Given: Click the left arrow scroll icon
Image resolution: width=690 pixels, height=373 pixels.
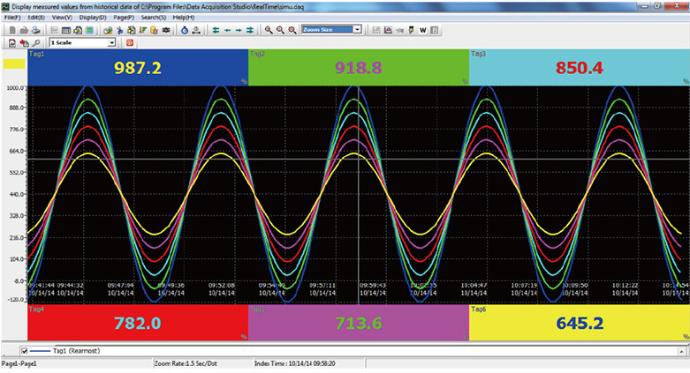Looking at the screenshot, I should click(x=227, y=30).
